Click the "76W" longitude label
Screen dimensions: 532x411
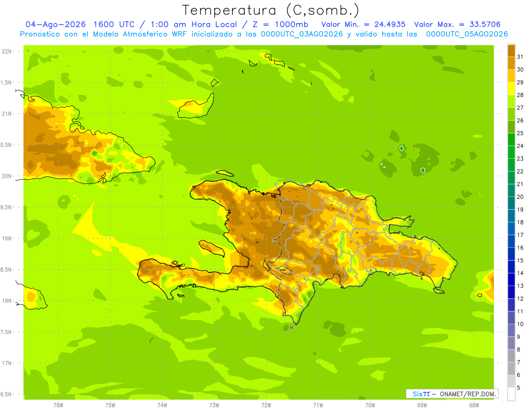[58, 405]
